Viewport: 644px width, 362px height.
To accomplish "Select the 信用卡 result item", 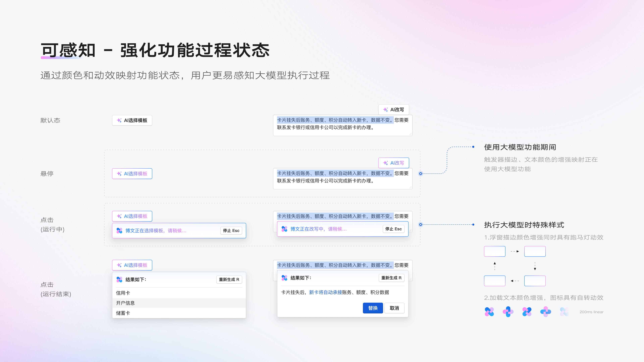I will [x=179, y=293].
